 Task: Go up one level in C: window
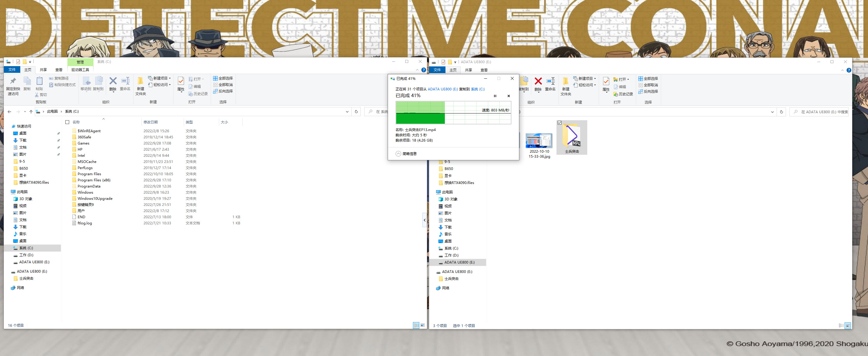pyautogui.click(x=31, y=111)
